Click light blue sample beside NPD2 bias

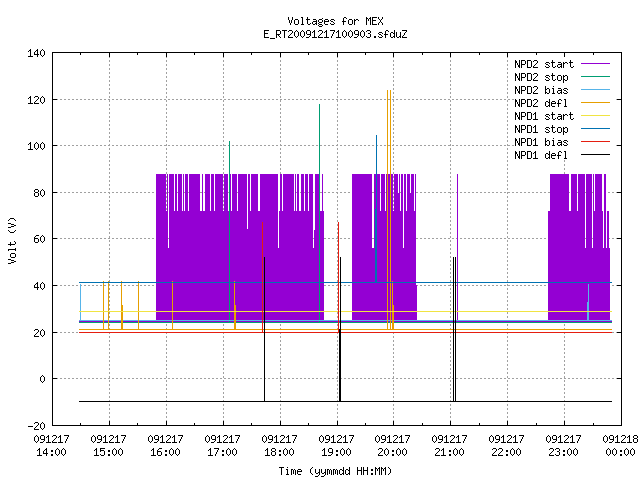[x=596, y=90]
